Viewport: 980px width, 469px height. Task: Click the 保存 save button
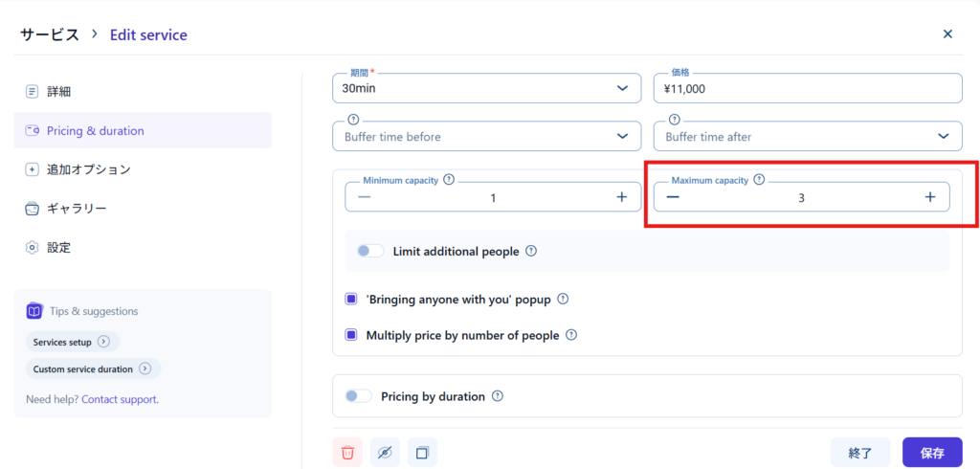click(932, 453)
